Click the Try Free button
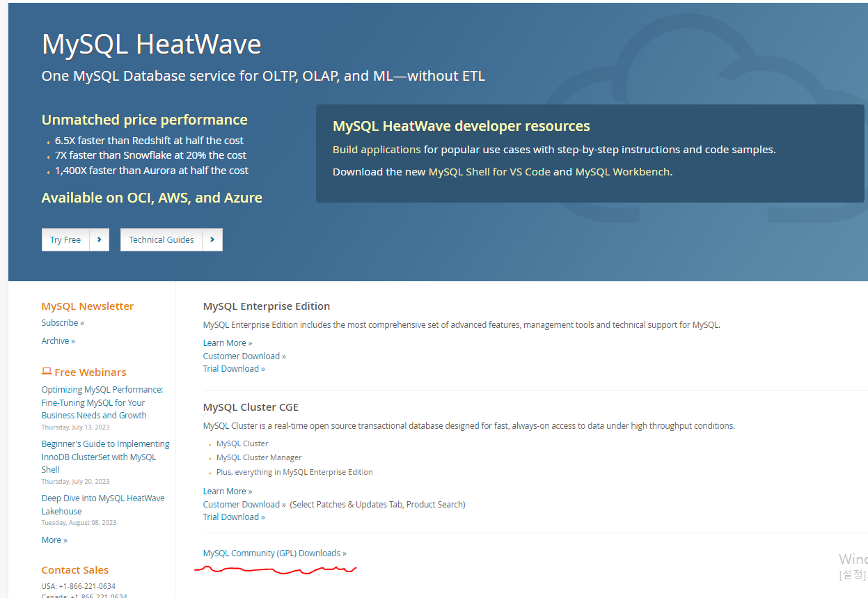868x598 pixels. click(x=75, y=239)
